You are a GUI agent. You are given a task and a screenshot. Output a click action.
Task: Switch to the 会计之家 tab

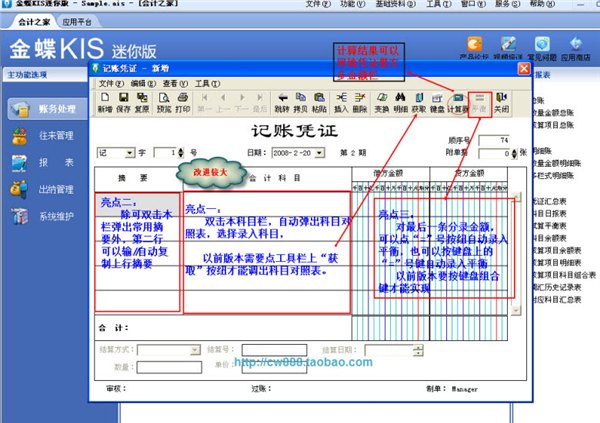coord(34,22)
